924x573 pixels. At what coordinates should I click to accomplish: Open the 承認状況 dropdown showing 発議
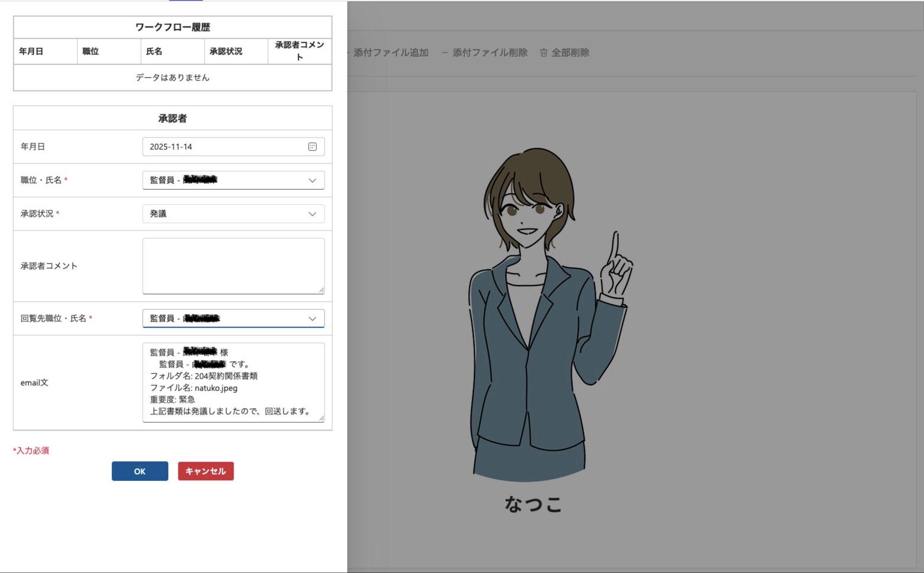(x=233, y=214)
